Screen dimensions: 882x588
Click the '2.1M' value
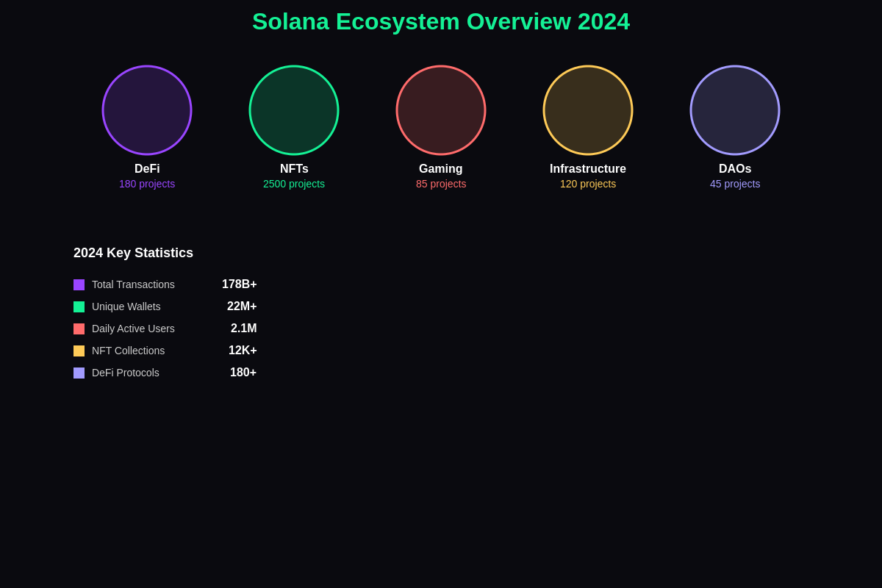pos(244,329)
